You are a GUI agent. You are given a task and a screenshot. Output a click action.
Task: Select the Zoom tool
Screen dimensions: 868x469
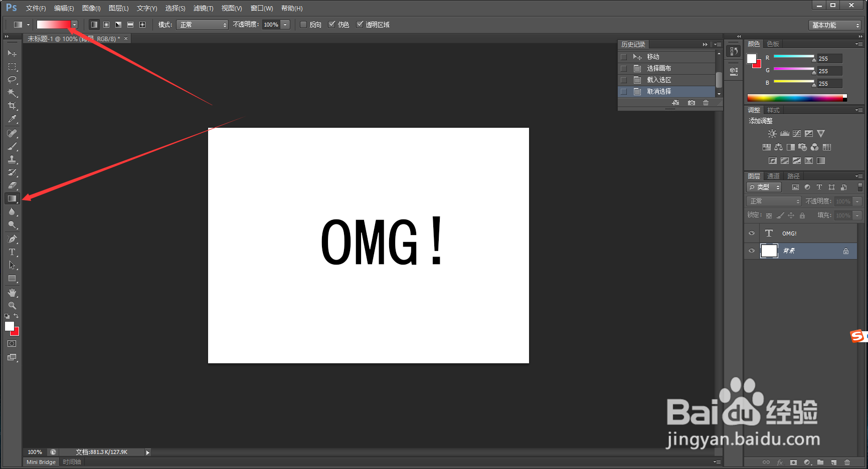point(12,306)
